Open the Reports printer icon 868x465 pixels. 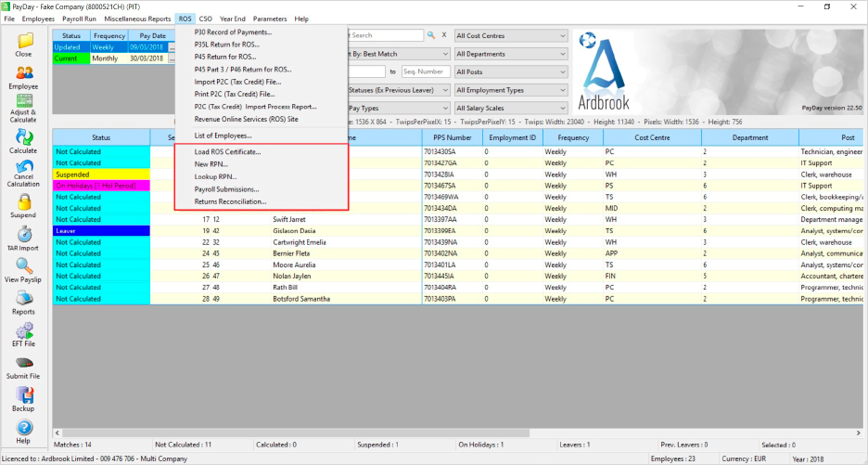pos(24,298)
